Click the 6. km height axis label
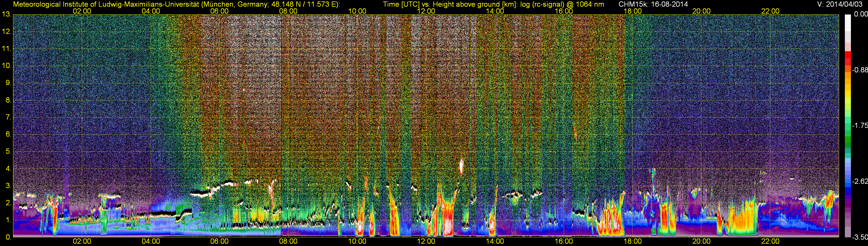868x246 pixels. tap(8, 134)
